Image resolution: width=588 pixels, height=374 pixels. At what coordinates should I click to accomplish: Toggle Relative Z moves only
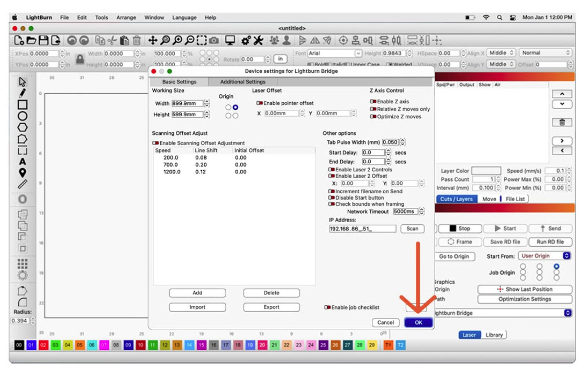coord(373,109)
